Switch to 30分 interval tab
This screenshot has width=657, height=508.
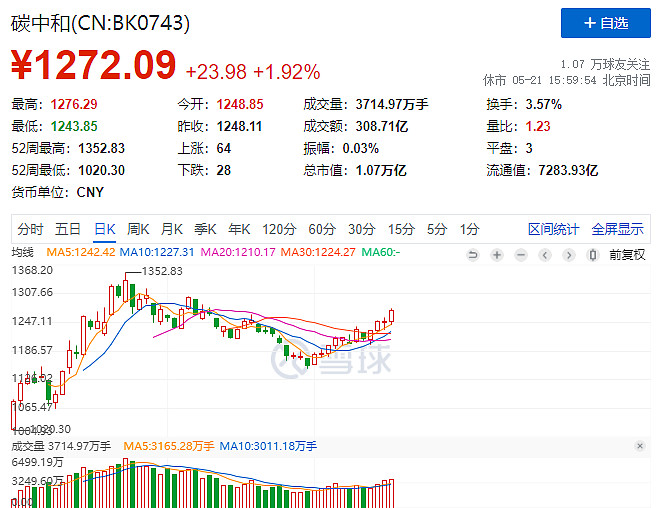(362, 229)
